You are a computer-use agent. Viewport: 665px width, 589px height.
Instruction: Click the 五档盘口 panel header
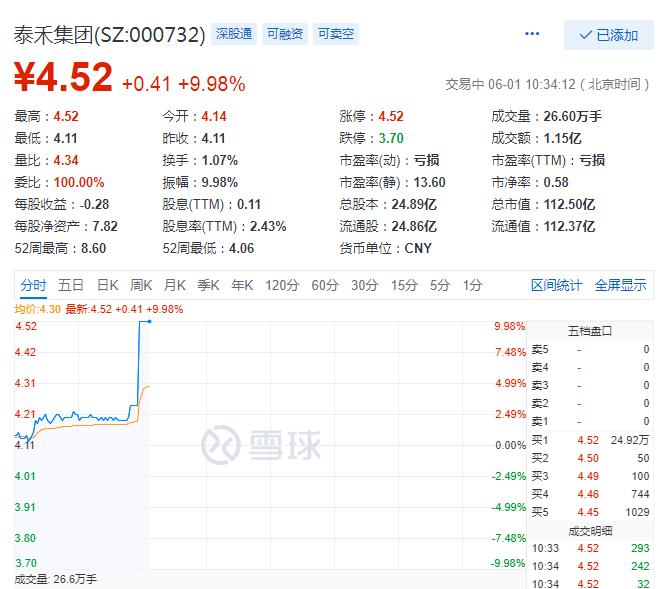click(x=590, y=331)
